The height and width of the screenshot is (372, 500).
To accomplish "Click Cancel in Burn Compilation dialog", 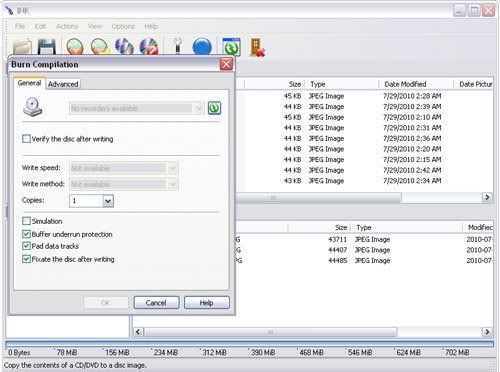I will [156, 303].
